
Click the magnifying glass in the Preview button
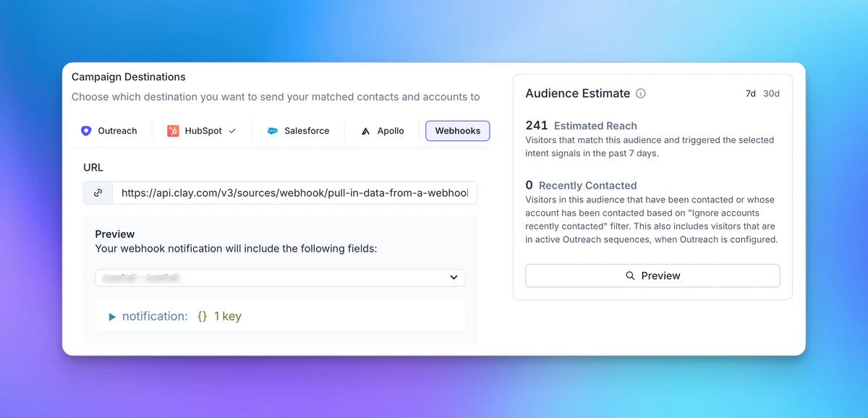click(x=631, y=276)
